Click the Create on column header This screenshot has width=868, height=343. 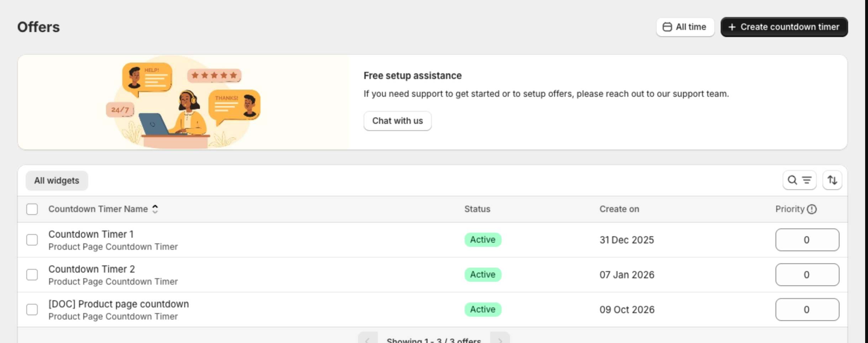(x=619, y=209)
